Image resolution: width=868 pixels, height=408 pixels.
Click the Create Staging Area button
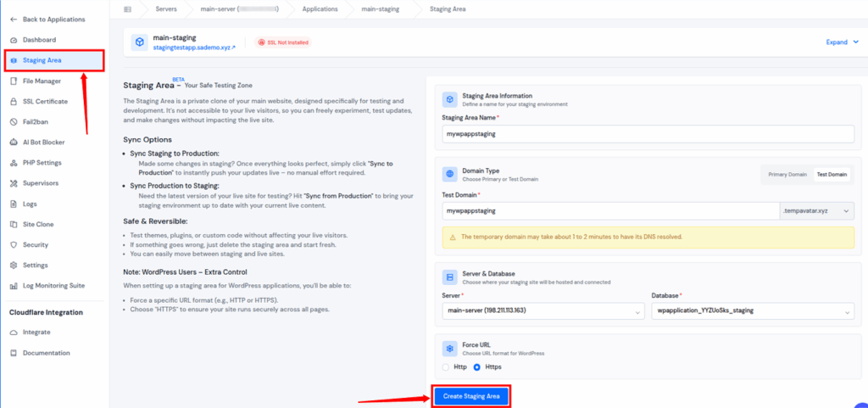tap(472, 396)
